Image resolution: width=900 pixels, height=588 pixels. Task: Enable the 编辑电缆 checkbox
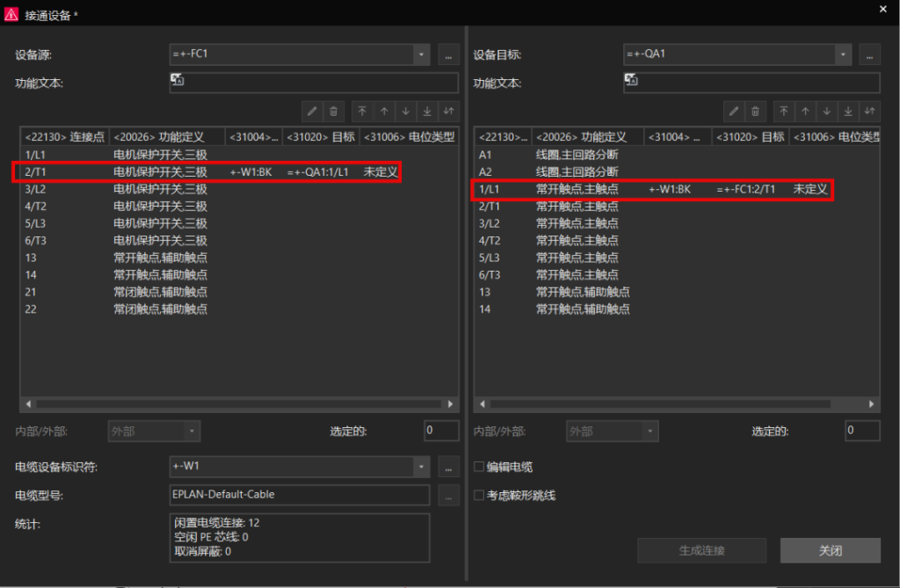point(479,466)
